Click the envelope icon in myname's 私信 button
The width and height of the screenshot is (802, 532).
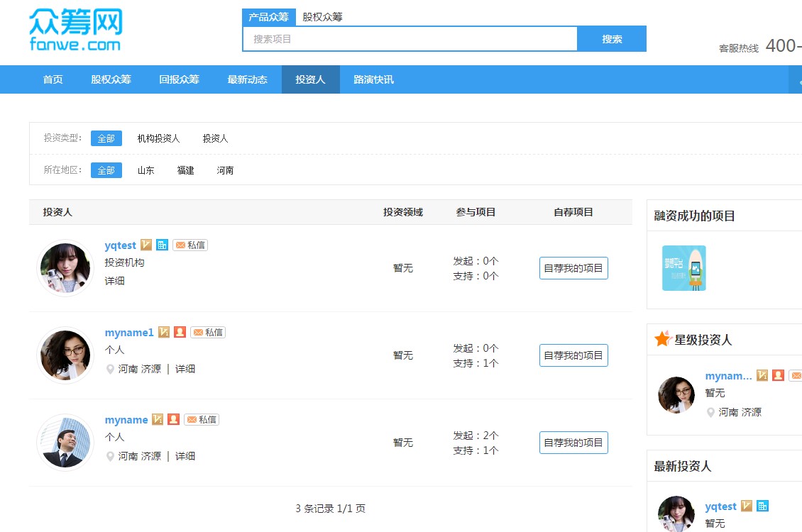[192, 419]
